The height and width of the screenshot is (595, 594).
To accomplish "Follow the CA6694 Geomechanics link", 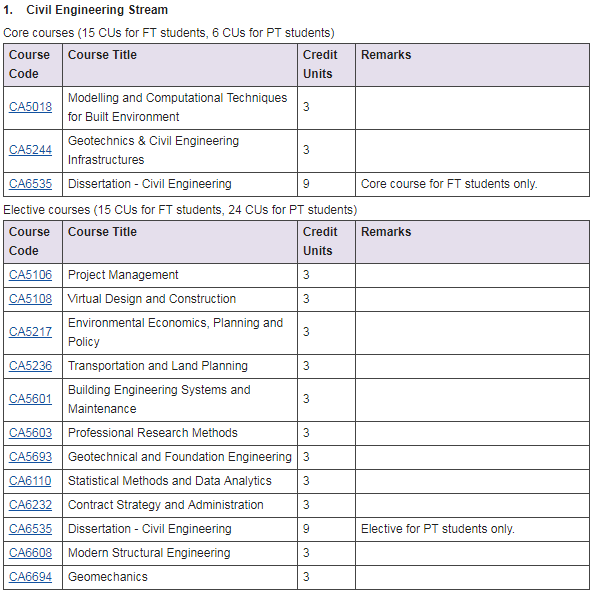I will tap(30, 577).
